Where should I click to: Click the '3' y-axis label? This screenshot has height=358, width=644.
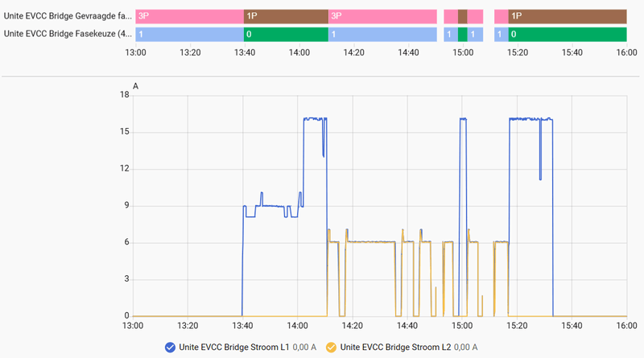coord(126,279)
